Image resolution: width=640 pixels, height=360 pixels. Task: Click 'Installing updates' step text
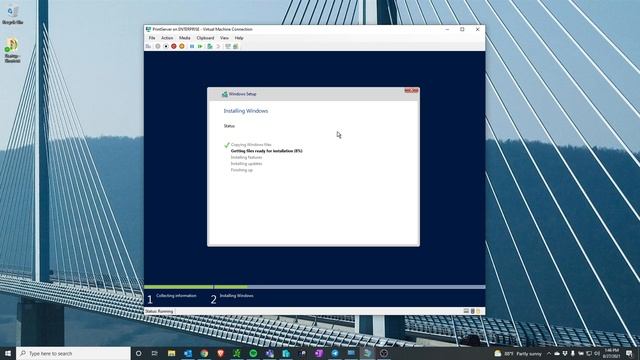[x=247, y=164]
